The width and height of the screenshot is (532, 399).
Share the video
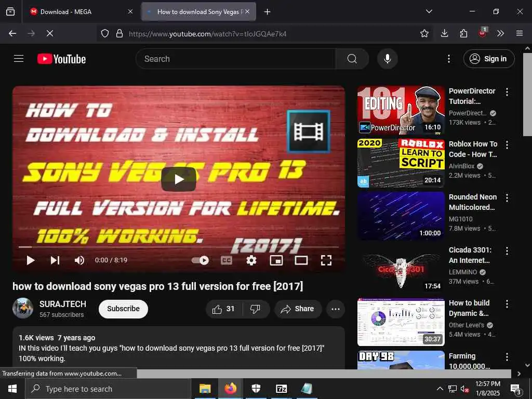298,309
